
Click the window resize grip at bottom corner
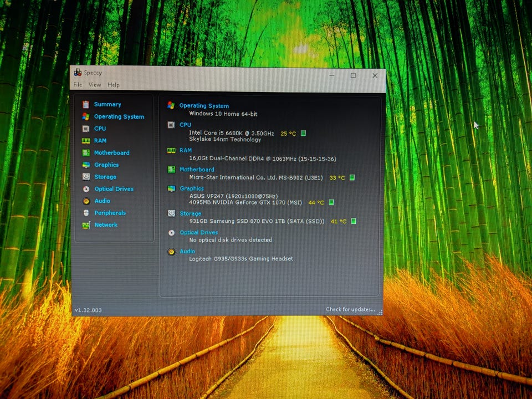tap(380, 313)
